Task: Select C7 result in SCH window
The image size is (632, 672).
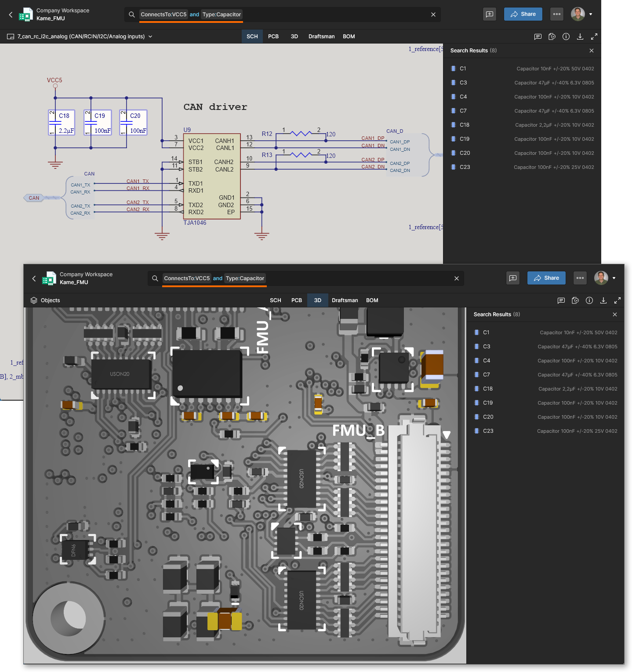Action: [522, 111]
